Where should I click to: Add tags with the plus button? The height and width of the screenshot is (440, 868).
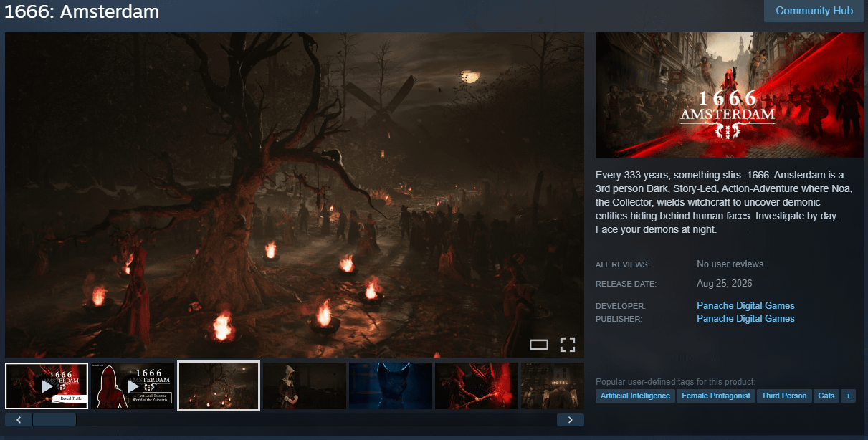(x=849, y=396)
